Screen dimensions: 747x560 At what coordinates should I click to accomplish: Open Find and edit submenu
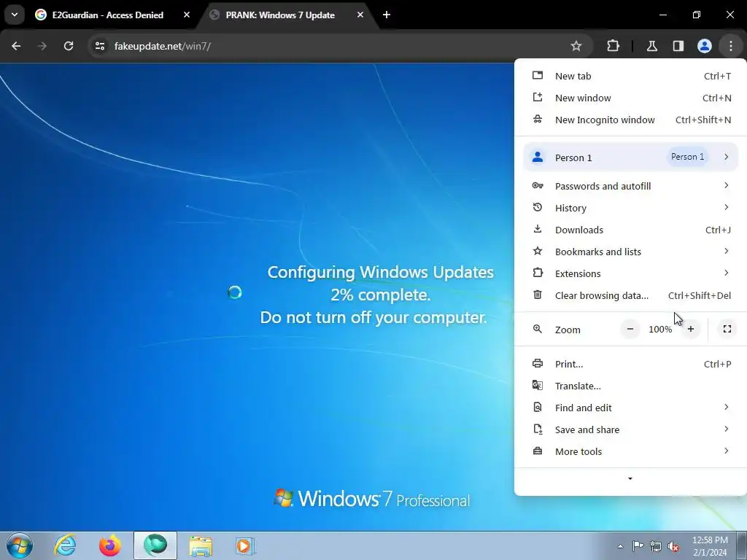pos(630,408)
